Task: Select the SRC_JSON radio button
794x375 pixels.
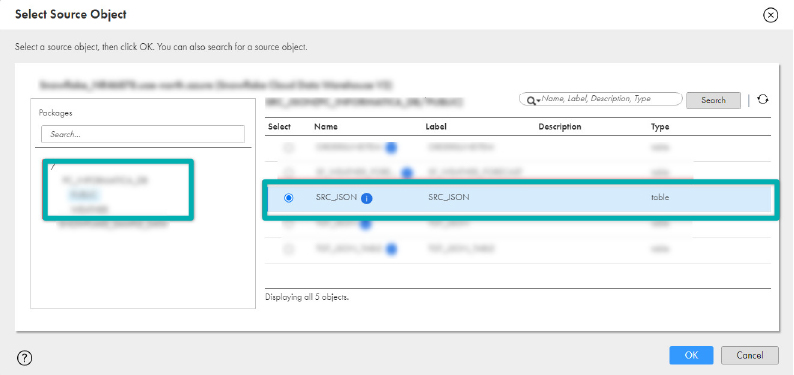Action: (x=289, y=198)
